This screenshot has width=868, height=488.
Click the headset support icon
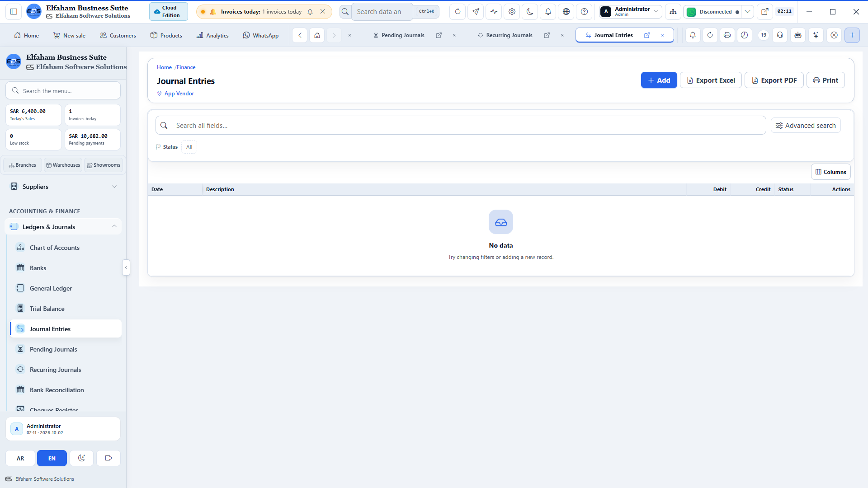(x=780, y=35)
